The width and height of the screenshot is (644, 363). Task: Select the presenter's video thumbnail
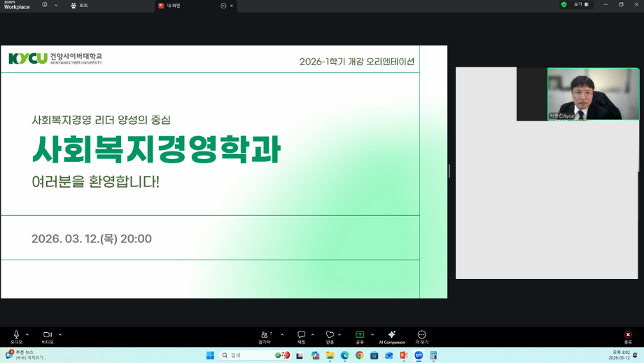click(593, 94)
